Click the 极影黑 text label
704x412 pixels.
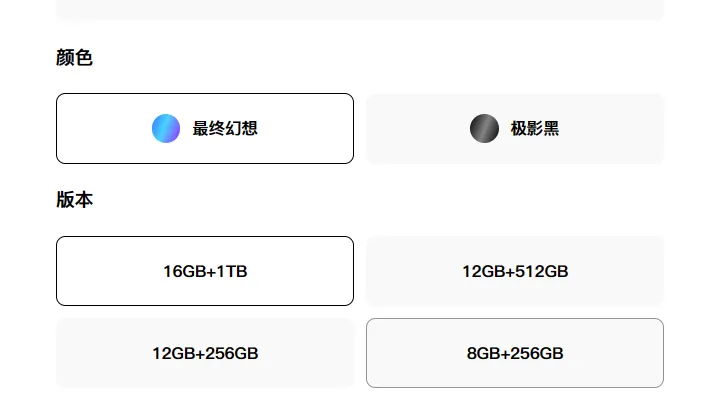click(535, 128)
